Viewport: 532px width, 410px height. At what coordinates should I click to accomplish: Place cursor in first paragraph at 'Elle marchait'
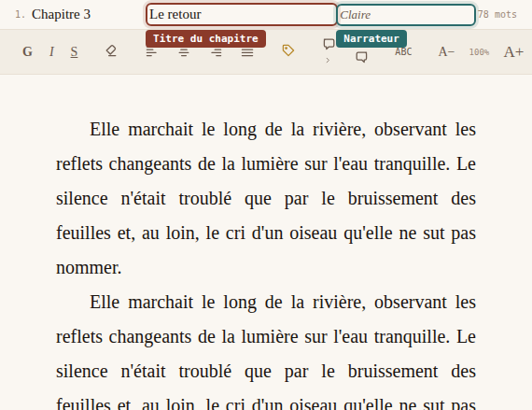pyautogui.click(x=142, y=130)
